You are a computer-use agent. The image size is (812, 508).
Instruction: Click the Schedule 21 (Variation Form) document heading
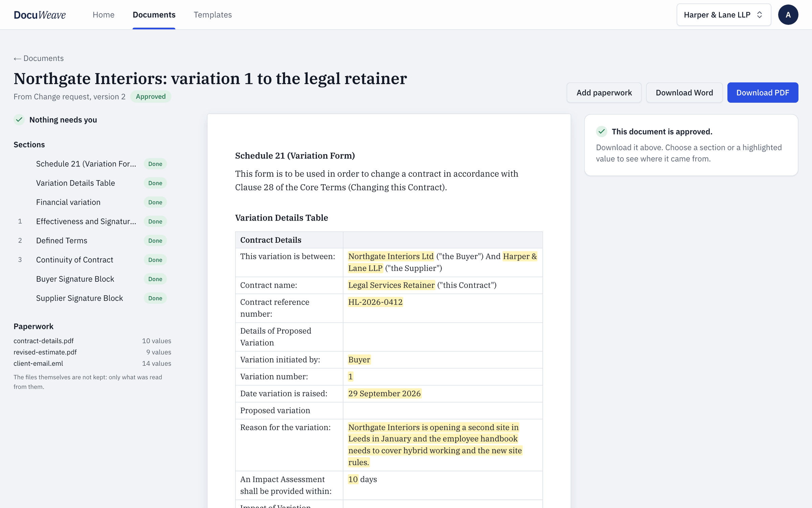295,155
